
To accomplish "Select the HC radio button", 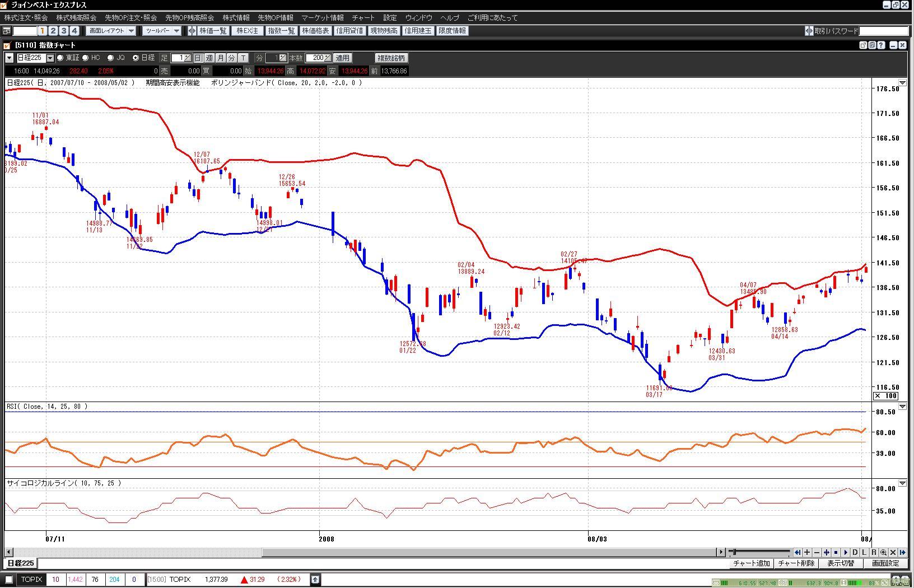I will coord(86,58).
